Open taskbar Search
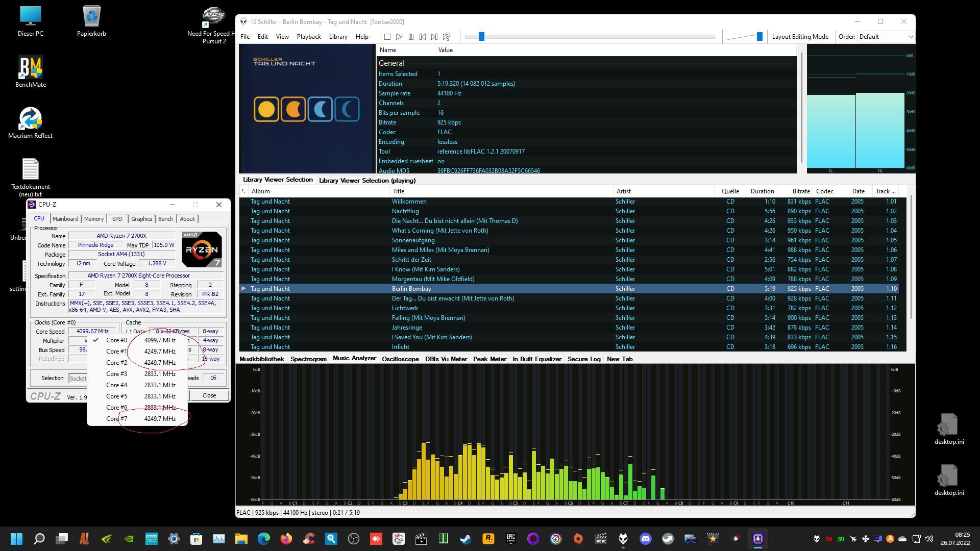The image size is (980, 551). coord(39,539)
